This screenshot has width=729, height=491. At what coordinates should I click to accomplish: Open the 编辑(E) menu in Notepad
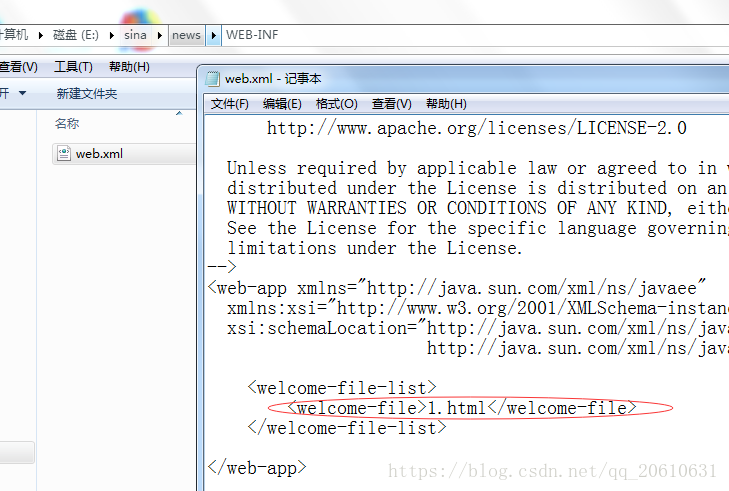point(282,104)
